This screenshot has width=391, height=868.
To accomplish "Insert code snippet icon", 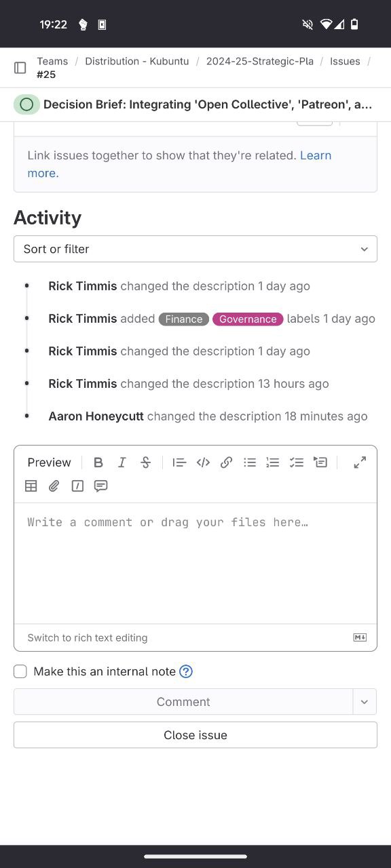I will (x=203, y=462).
